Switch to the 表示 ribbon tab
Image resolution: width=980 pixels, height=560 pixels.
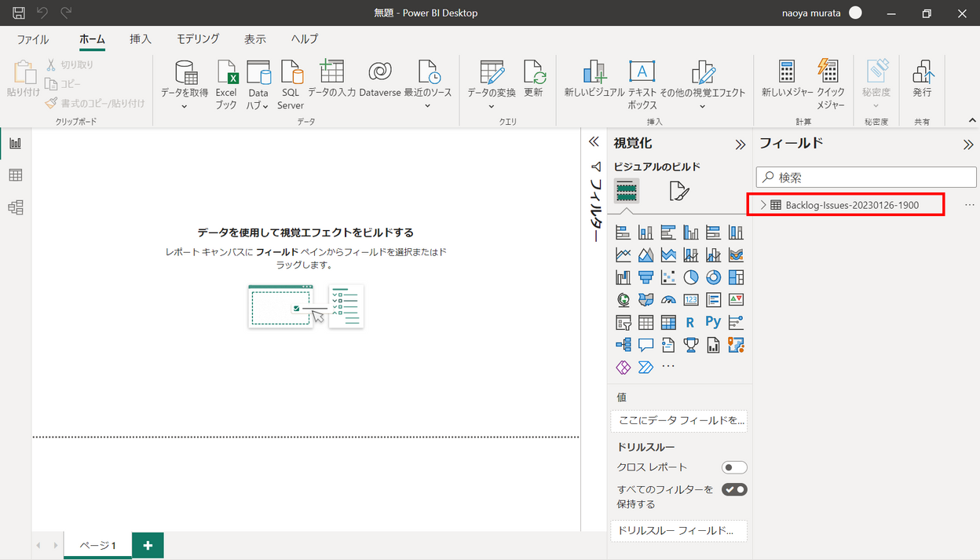coord(255,39)
